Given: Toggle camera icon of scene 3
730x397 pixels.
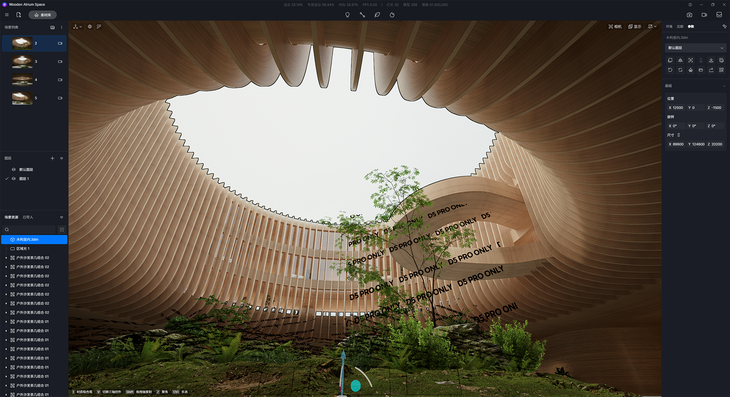Looking at the screenshot, I should (x=60, y=61).
